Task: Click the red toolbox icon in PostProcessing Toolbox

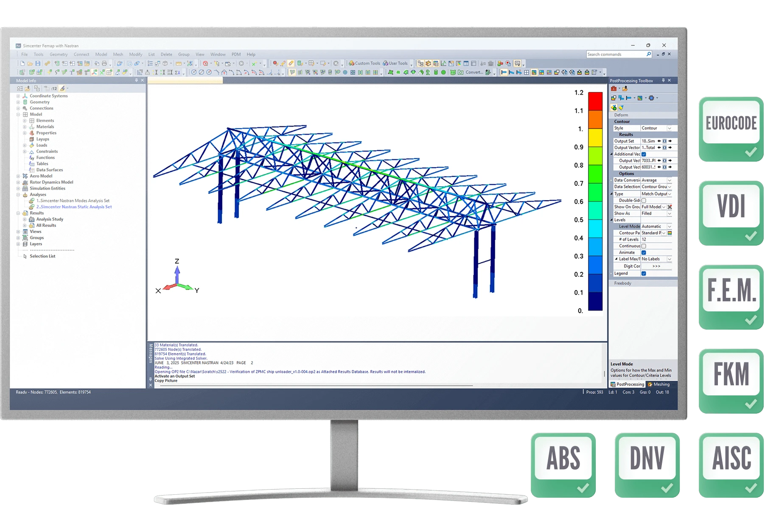Action: [x=614, y=88]
